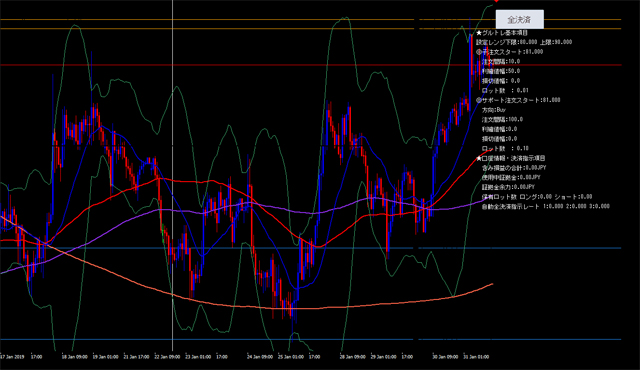
Task: Click the 17 Jan 2019 time axis label
Action: (x=12, y=357)
